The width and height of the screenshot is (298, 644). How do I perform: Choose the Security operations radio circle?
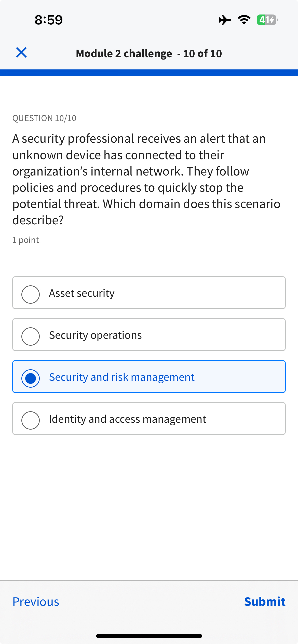coord(31,336)
